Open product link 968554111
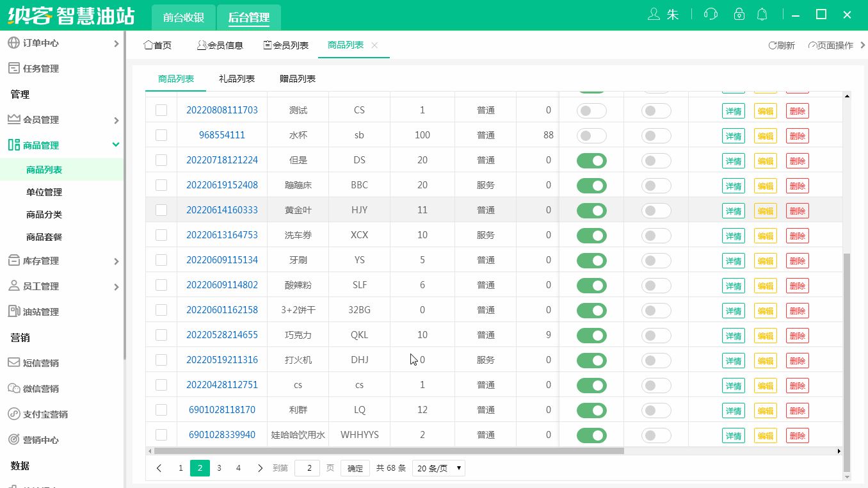 click(x=221, y=135)
